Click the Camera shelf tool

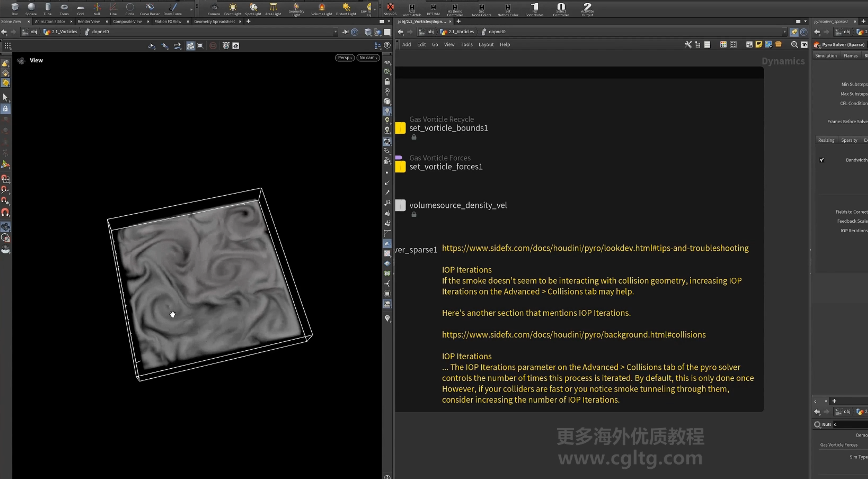[x=214, y=9]
